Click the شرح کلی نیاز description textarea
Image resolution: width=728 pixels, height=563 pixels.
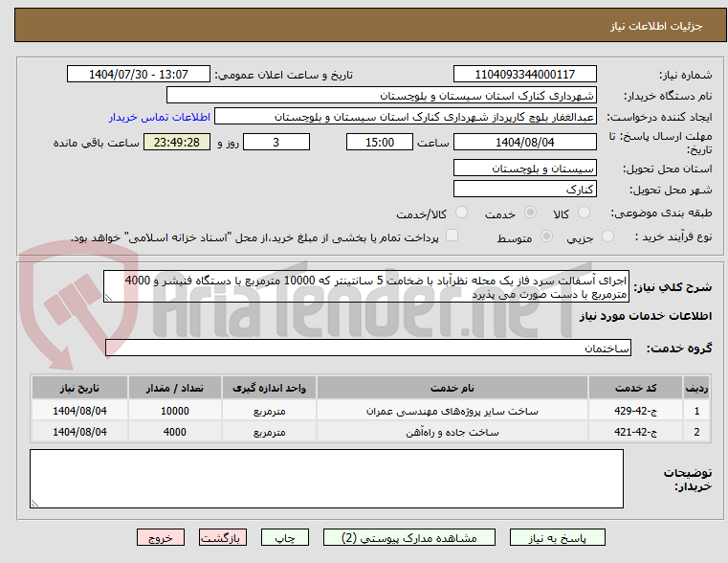click(365, 287)
